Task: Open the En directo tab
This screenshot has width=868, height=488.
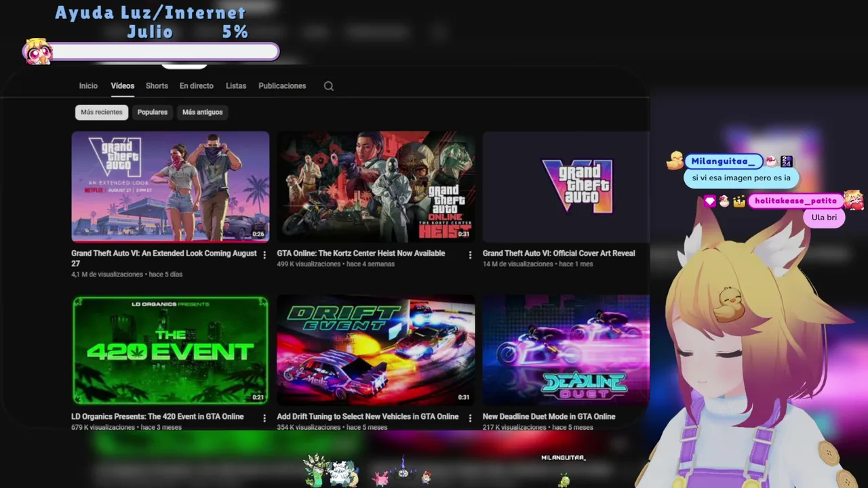Action: [x=197, y=86]
